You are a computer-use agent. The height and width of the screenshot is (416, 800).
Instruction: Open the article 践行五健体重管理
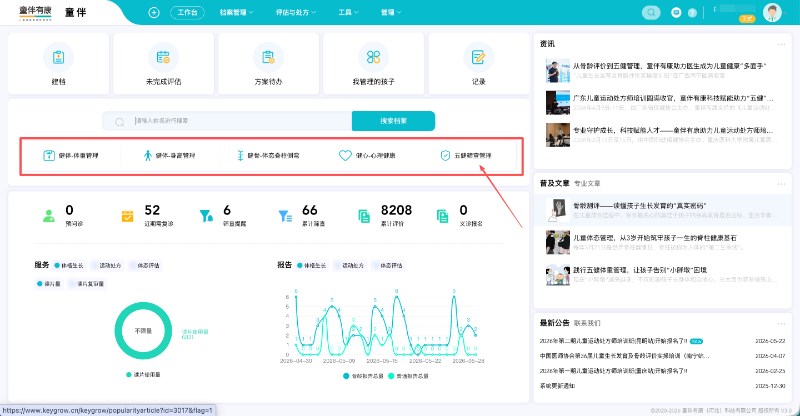pyautogui.click(x=640, y=270)
